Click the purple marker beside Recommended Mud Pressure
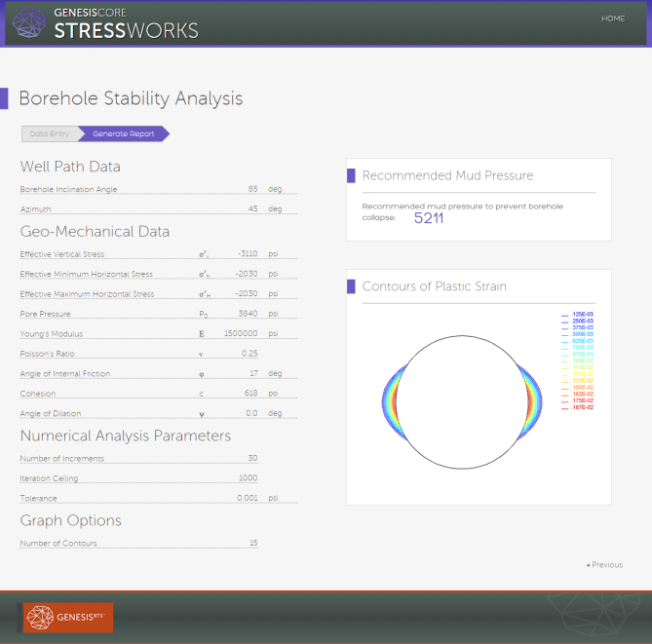The width and height of the screenshot is (652, 644). [351, 175]
